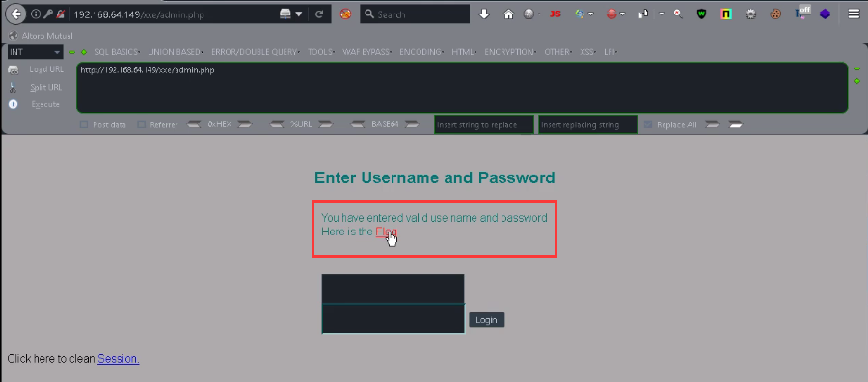Click the key icon in address bar
The height and width of the screenshot is (382, 868).
pos(47,14)
